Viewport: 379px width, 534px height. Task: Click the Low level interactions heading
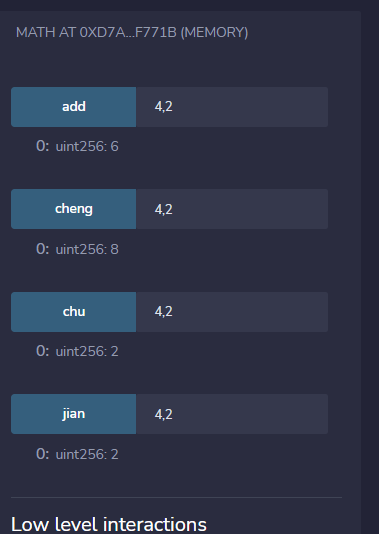click(109, 524)
